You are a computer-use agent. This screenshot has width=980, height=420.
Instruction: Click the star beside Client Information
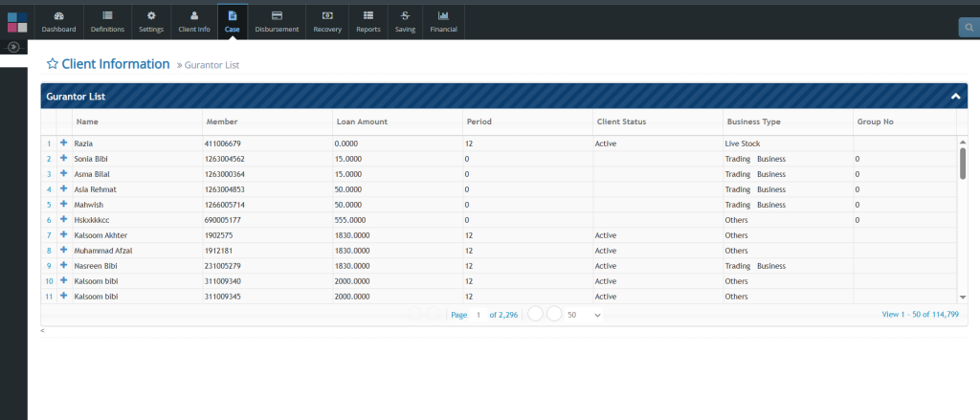pos(53,64)
